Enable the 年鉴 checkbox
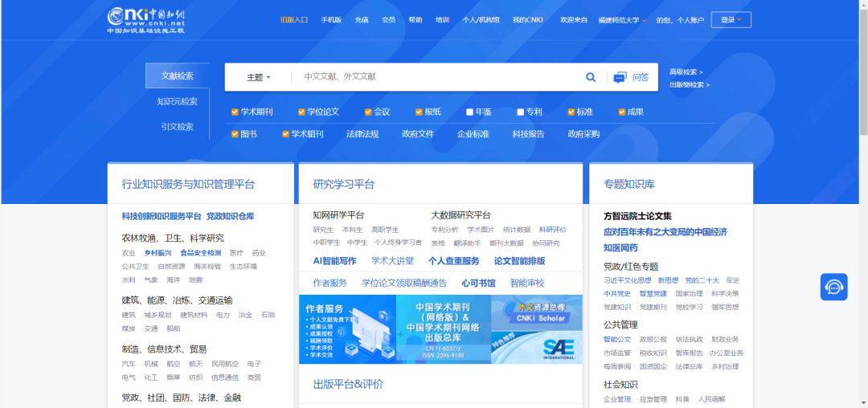This screenshot has height=408, width=868. pyautogui.click(x=469, y=112)
